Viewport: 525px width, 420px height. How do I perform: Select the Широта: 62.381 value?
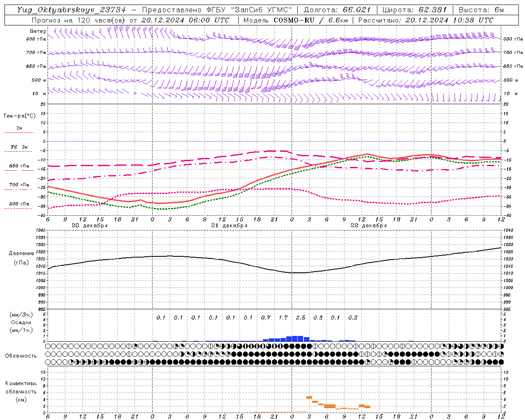(x=414, y=10)
